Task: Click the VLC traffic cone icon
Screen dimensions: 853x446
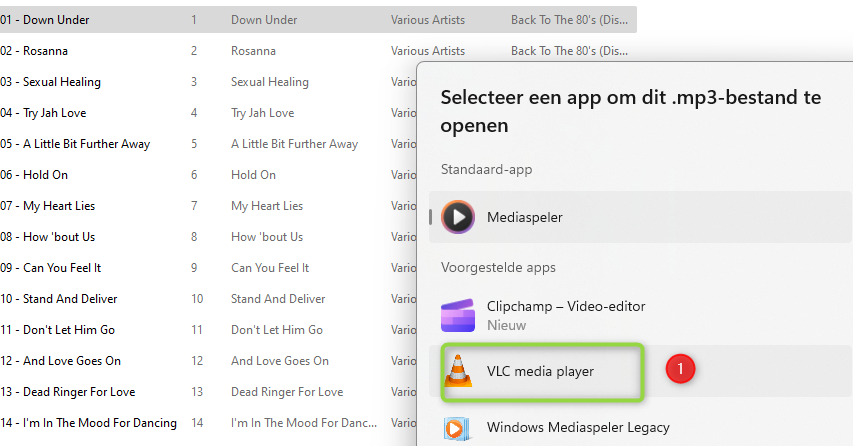Action: point(458,371)
